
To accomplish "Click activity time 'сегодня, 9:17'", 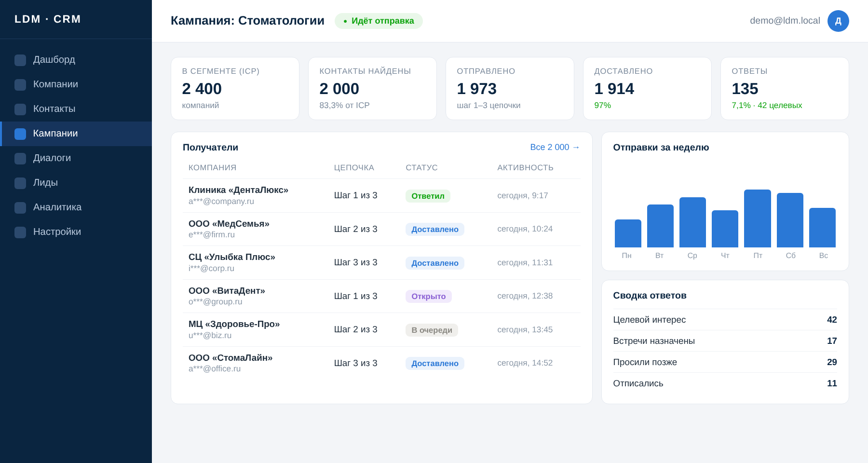I will point(523,196).
